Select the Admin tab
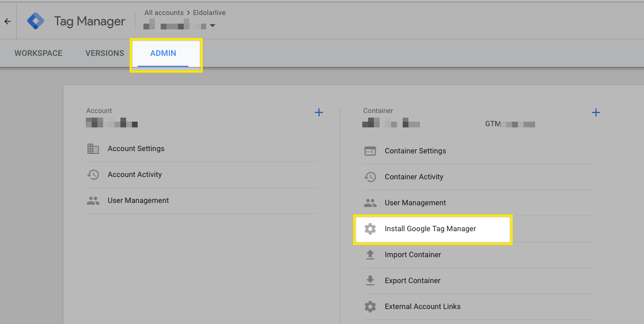Viewport: 644px width, 324px height. click(x=163, y=54)
